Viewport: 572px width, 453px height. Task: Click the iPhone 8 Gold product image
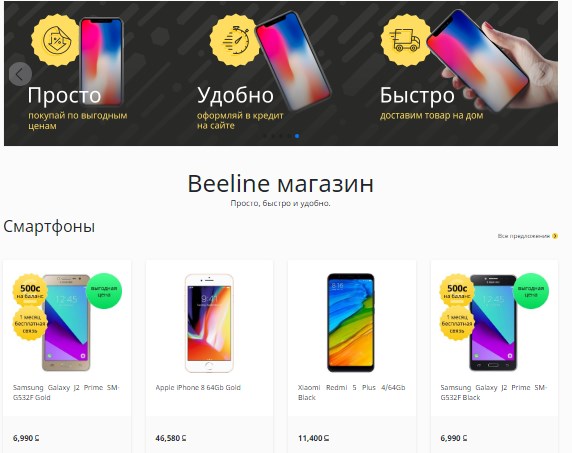tap(209, 323)
